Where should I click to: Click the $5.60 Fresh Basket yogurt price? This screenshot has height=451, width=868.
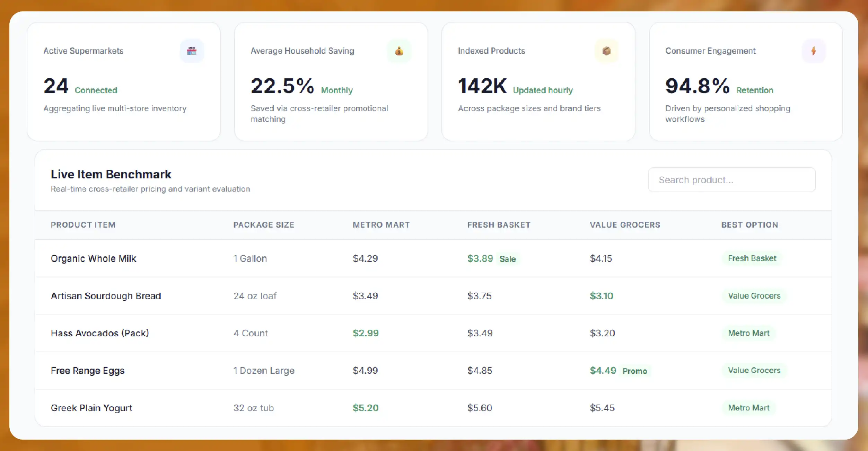click(480, 408)
